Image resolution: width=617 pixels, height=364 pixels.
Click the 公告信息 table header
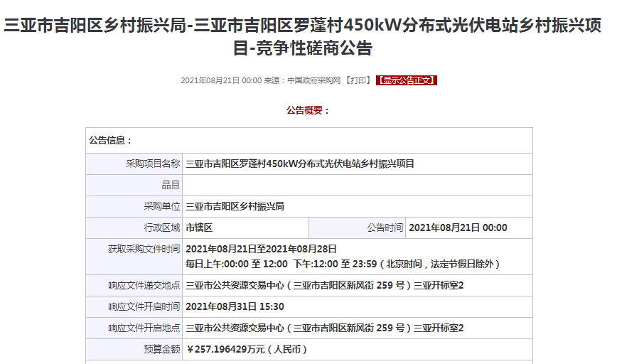click(110, 141)
